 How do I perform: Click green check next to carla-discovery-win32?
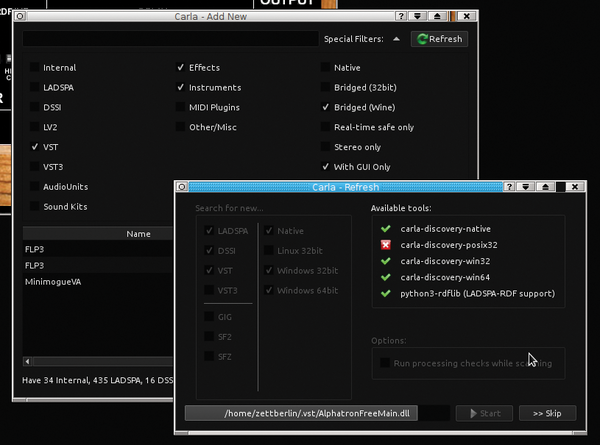tap(386, 261)
